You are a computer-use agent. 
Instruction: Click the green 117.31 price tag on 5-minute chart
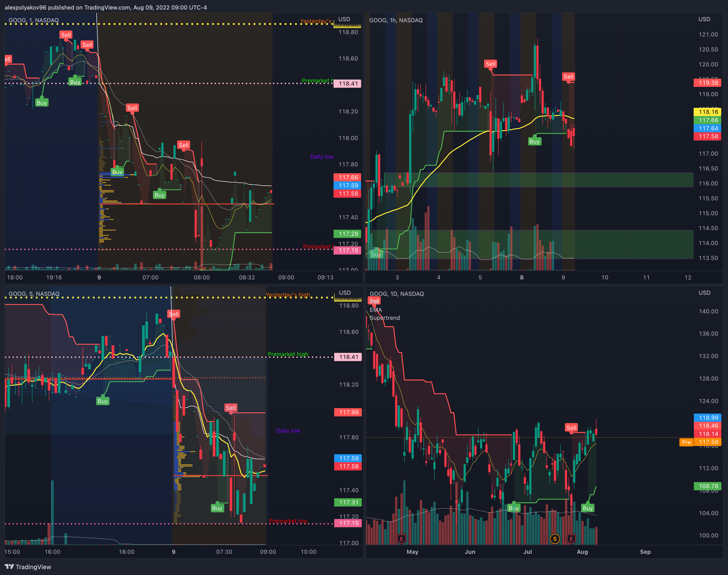[x=348, y=502]
